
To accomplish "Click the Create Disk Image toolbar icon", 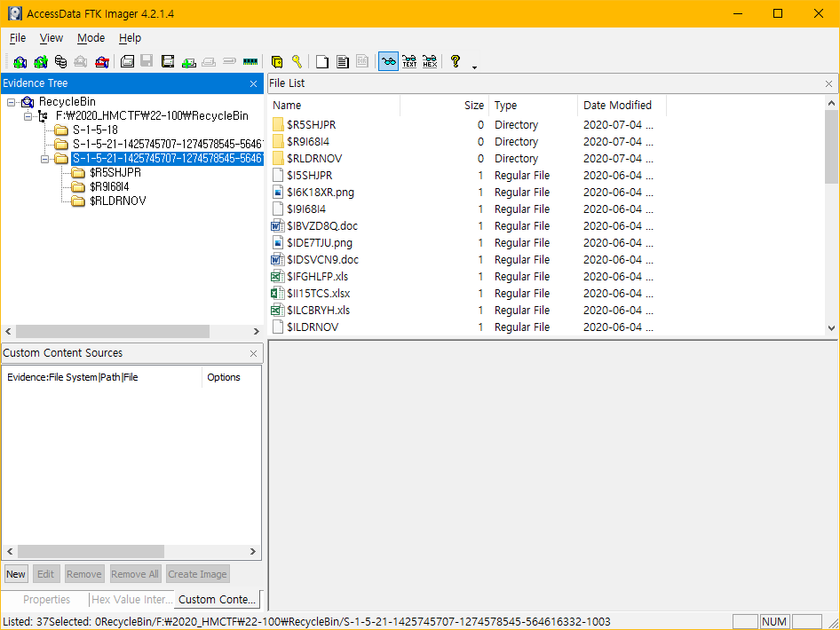I will tap(128, 61).
